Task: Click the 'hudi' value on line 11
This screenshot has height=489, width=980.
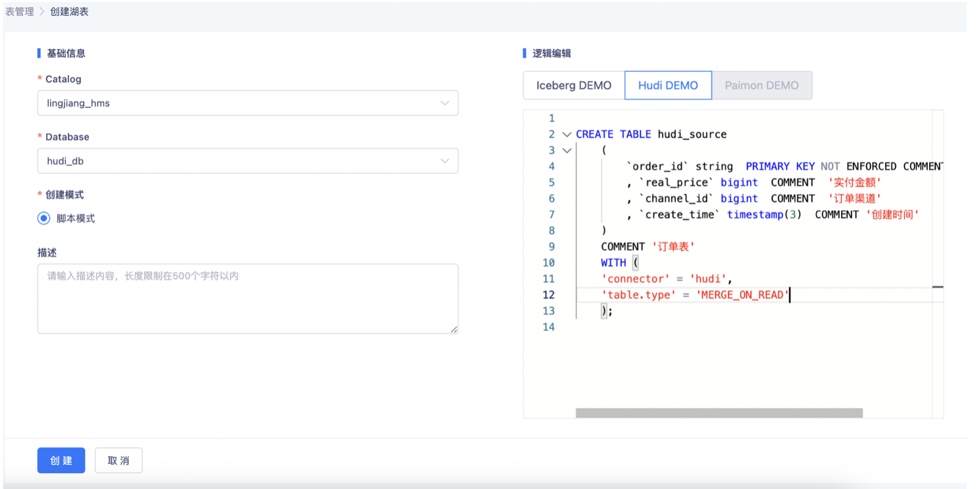Action: pyautogui.click(x=708, y=279)
